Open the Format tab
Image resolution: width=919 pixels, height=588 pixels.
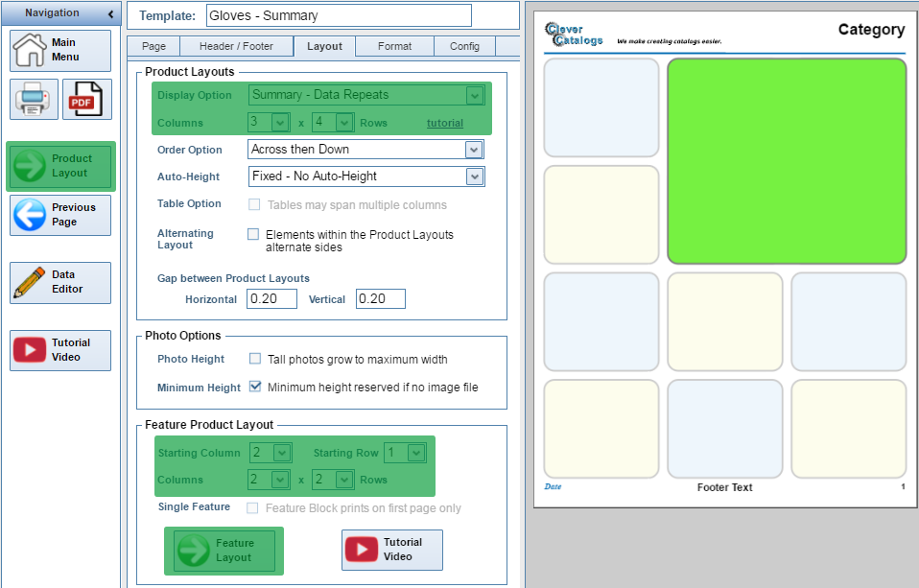pos(394,46)
